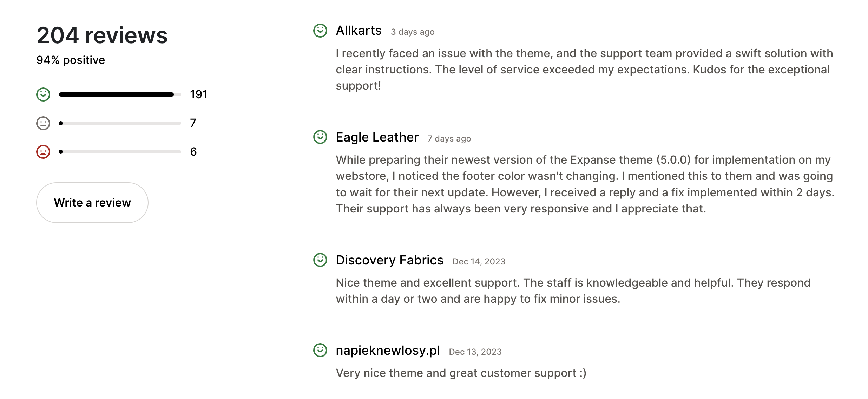Click the smiley icon next to Eagle Leather

pos(321,137)
